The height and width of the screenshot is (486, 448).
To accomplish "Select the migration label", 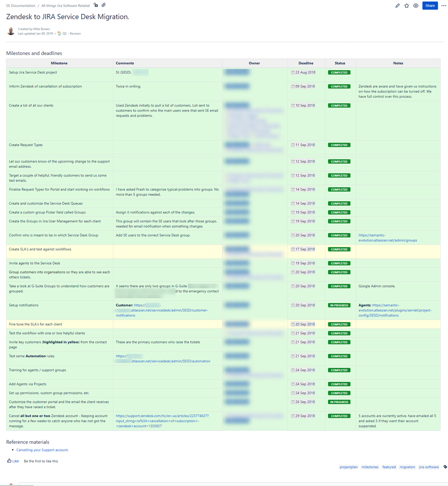I will 407,467.
